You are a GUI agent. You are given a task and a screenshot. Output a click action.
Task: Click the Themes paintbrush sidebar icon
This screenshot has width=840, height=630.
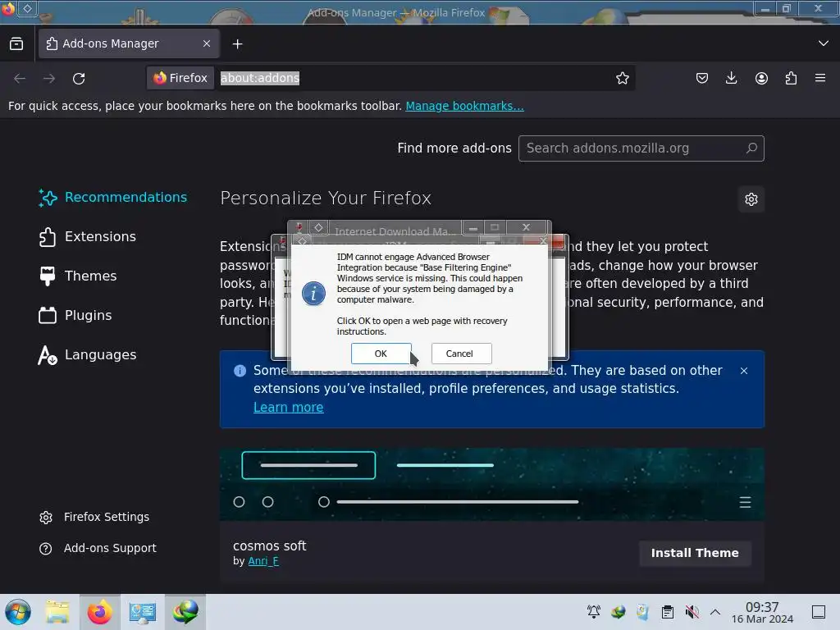click(48, 276)
